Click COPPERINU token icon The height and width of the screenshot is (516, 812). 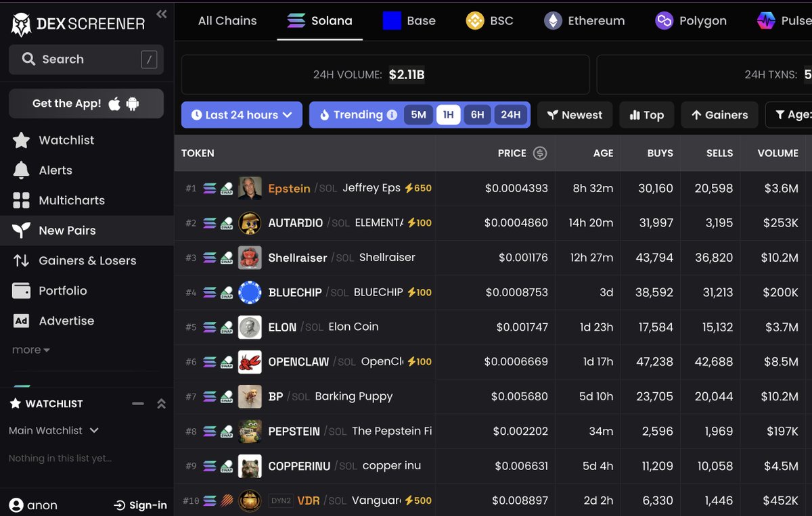[250, 466]
